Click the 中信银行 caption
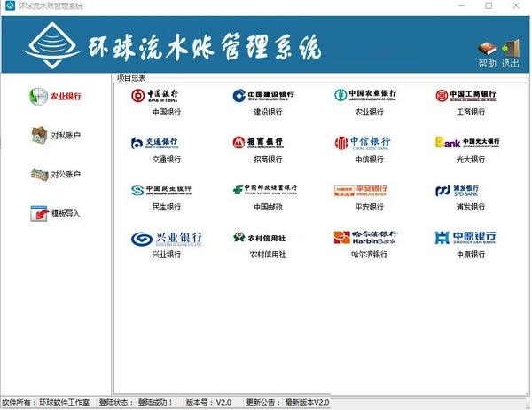 tap(370, 160)
